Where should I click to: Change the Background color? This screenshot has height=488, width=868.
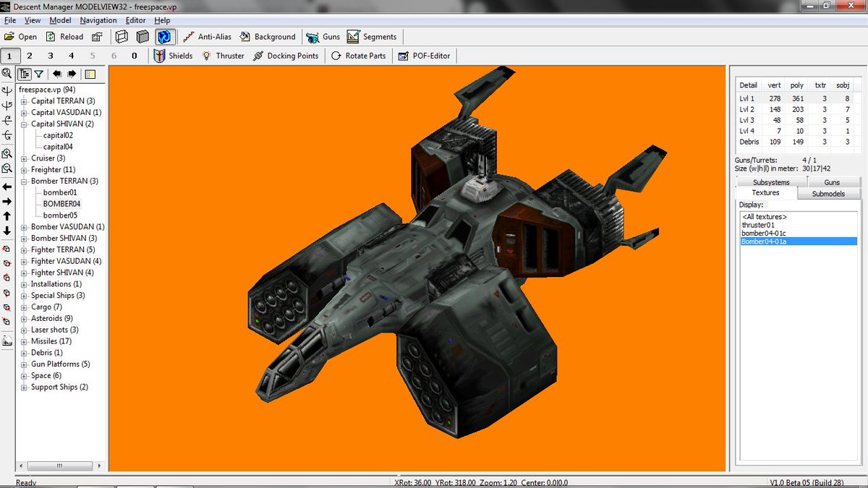pyautogui.click(x=267, y=37)
